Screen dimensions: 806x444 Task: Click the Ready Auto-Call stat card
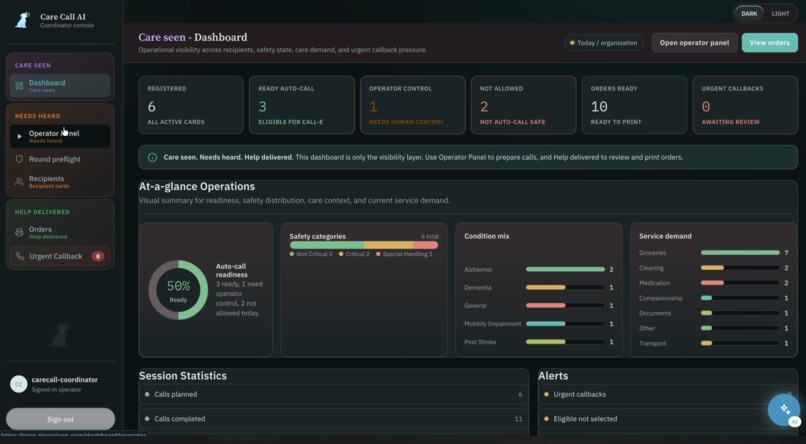click(x=302, y=105)
